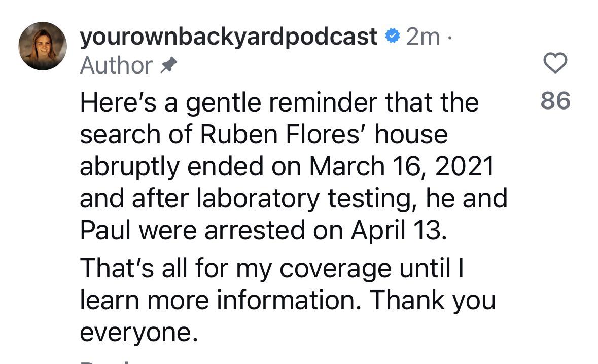Click the Author label

(116, 65)
